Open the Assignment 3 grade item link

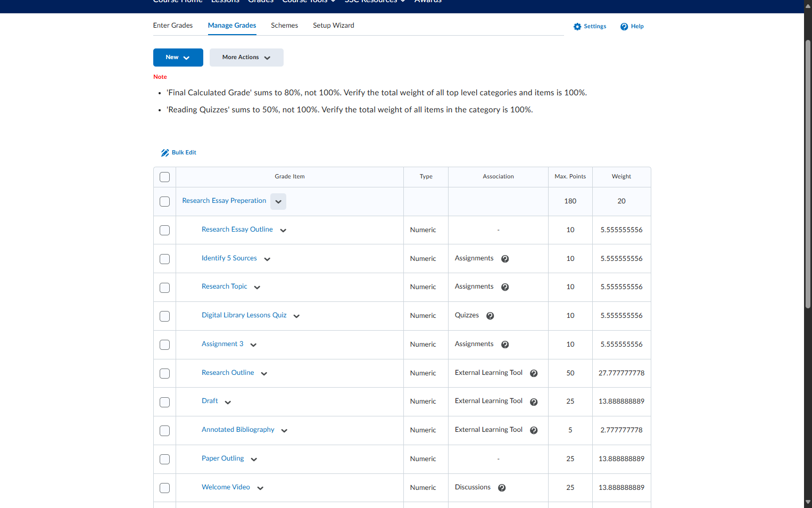coord(222,344)
